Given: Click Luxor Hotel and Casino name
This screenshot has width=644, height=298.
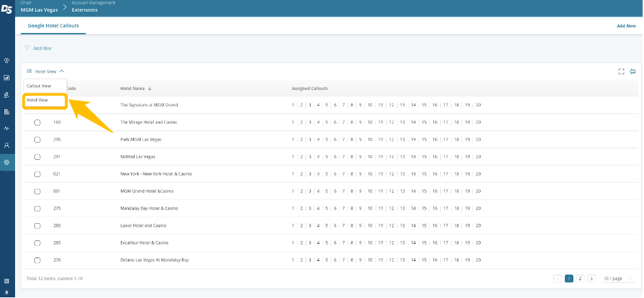Looking at the screenshot, I should (143, 226).
